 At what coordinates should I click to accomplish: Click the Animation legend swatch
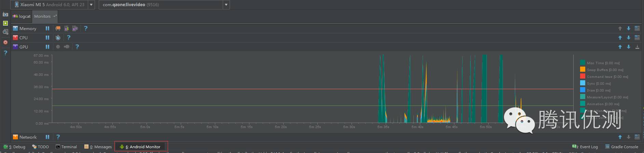pos(583,103)
